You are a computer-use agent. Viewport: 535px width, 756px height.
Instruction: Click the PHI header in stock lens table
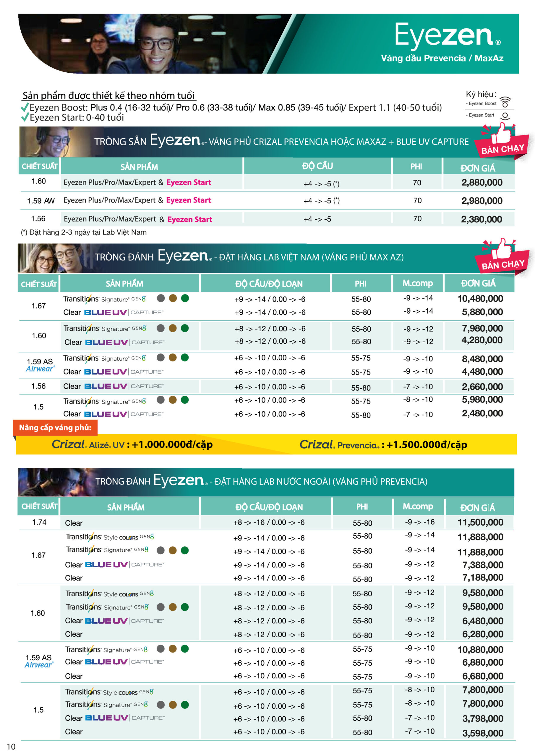[416, 167]
